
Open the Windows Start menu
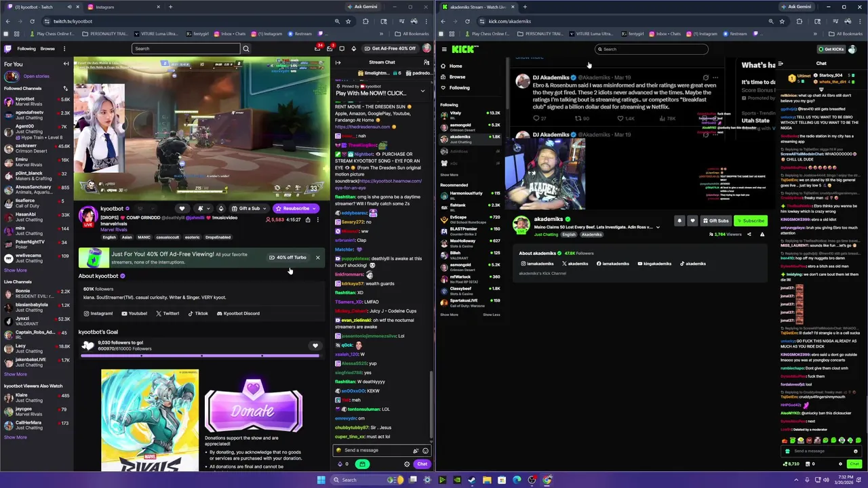320,480
